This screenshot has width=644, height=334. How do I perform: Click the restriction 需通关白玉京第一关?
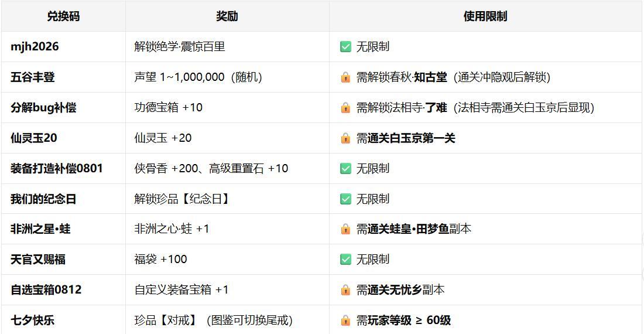tap(406, 138)
